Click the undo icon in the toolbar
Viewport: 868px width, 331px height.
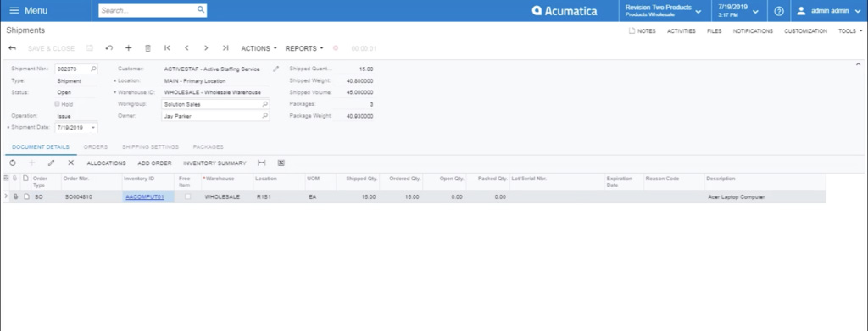109,48
